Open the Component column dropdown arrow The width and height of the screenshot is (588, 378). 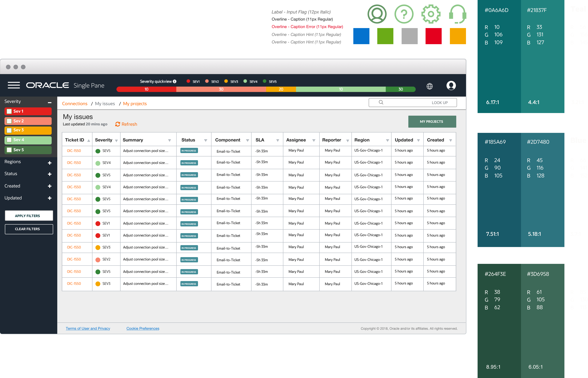tap(247, 140)
